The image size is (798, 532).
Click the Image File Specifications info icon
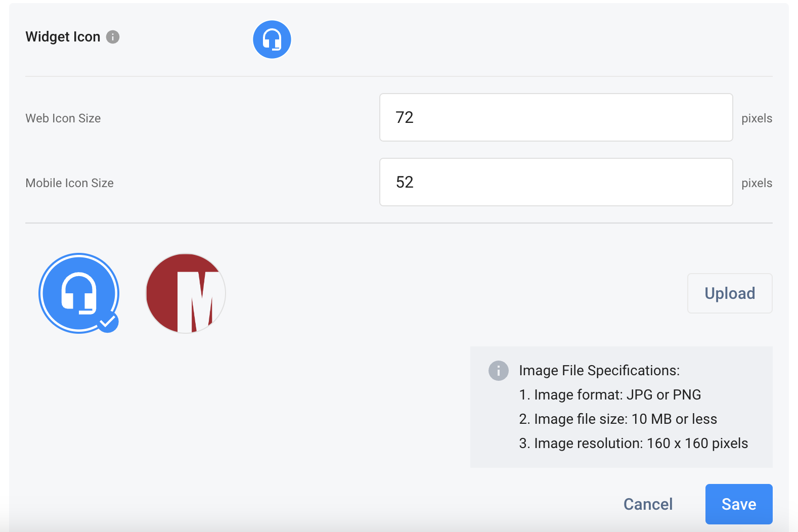click(x=498, y=371)
